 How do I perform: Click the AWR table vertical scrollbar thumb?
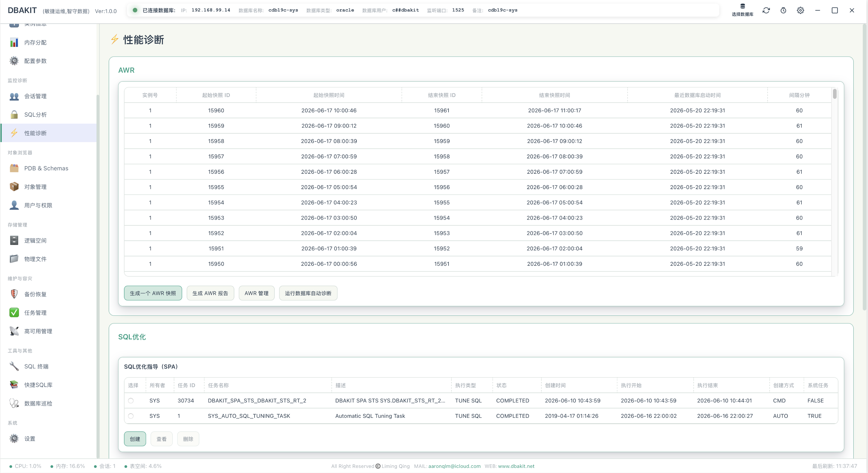[835, 94]
